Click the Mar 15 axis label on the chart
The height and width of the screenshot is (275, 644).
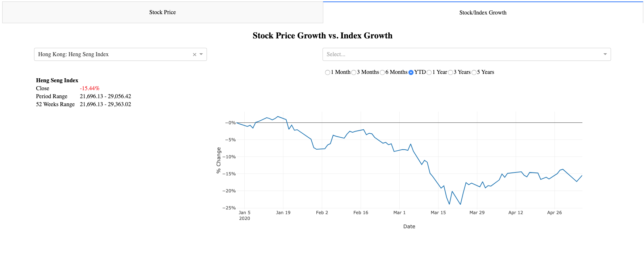(439, 213)
